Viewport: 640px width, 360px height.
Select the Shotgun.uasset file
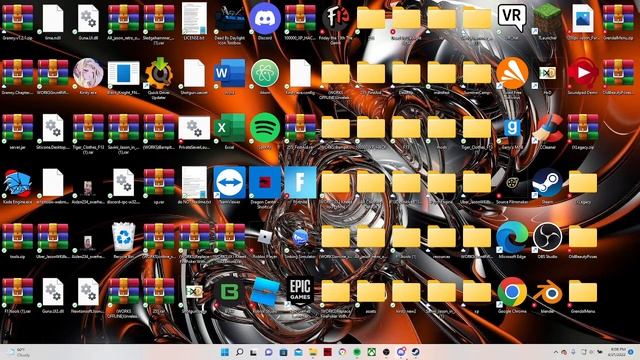(194, 74)
